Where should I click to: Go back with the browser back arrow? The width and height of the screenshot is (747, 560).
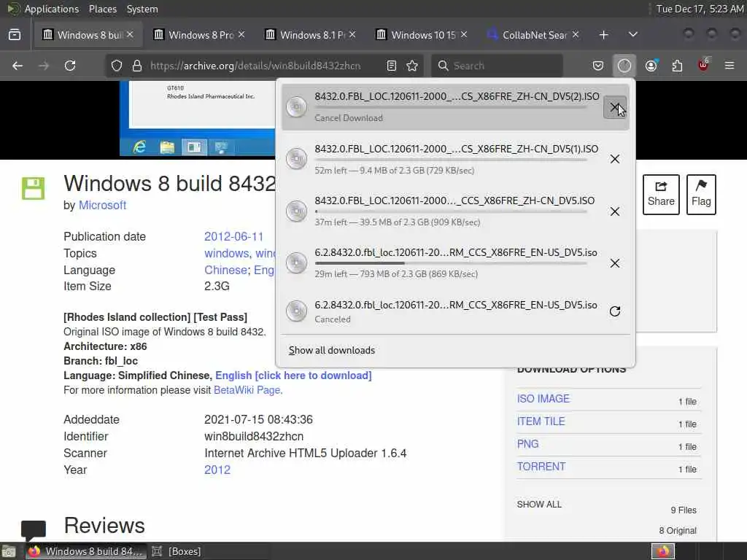click(18, 66)
